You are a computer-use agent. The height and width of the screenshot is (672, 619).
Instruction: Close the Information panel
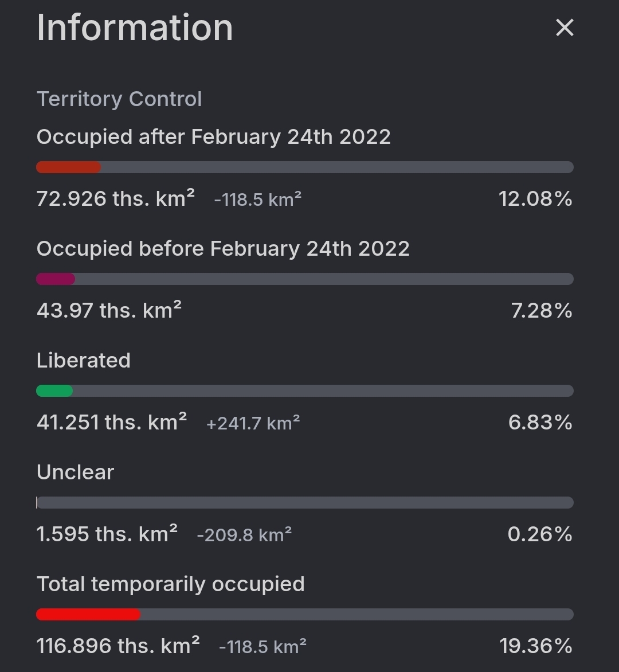click(564, 28)
